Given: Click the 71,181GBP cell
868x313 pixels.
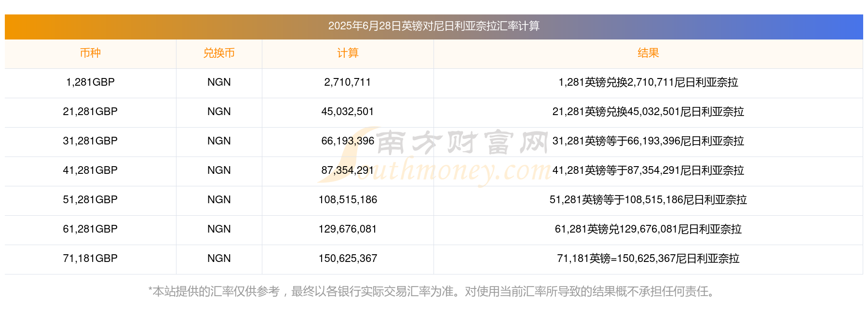Looking at the screenshot, I should [x=90, y=259].
